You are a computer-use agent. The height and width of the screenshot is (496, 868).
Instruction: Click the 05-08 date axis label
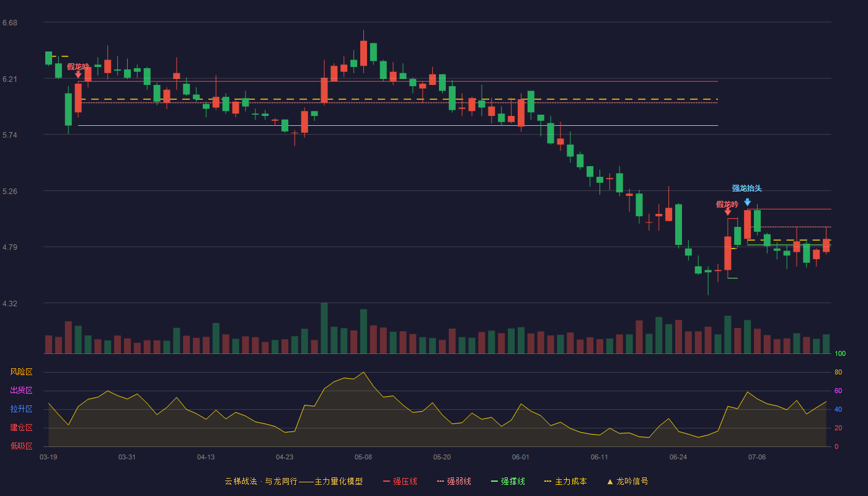[x=363, y=457]
